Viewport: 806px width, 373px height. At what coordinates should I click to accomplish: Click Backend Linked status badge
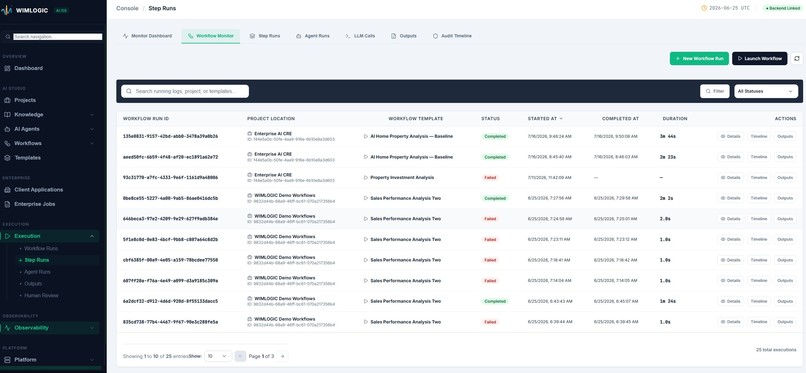(x=782, y=8)
